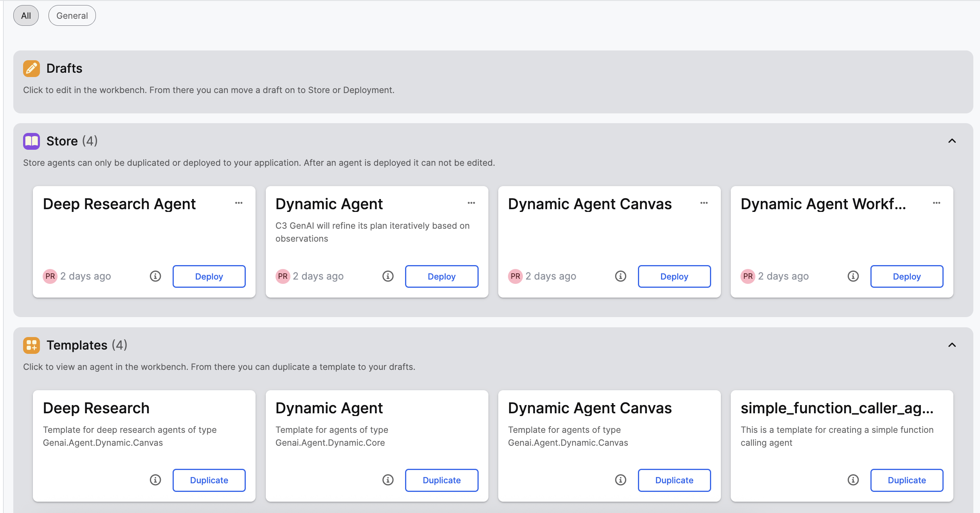
Task: Collapse the Store section
Action: point(952,141)
